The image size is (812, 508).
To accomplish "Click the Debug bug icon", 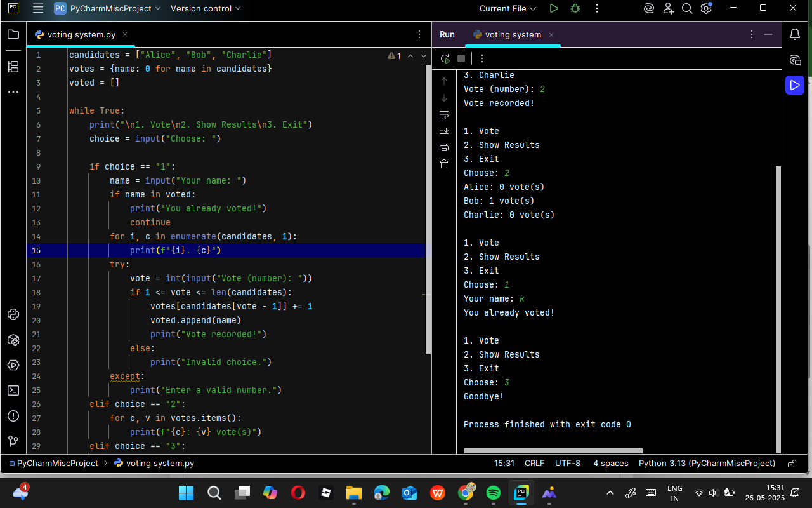I will pyautogui.click(x=575, y=9).
